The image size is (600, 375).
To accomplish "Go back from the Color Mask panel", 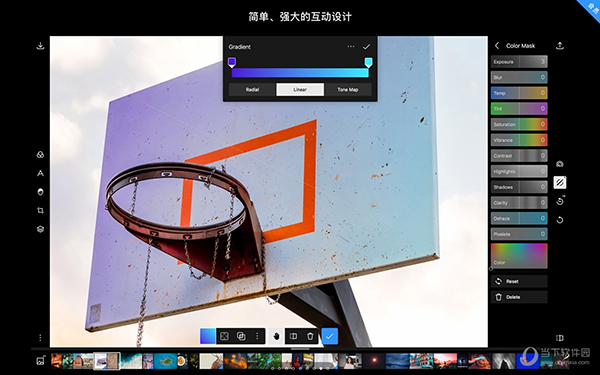I will pos(497,46).
